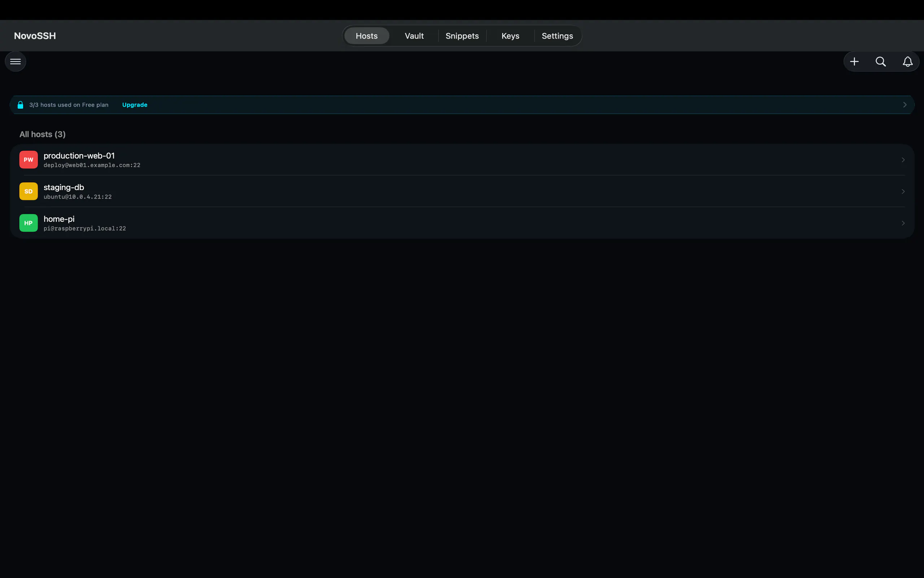Open production-web-01 row chevron
This screenshot has width=924, height=578.
[903, 160]
